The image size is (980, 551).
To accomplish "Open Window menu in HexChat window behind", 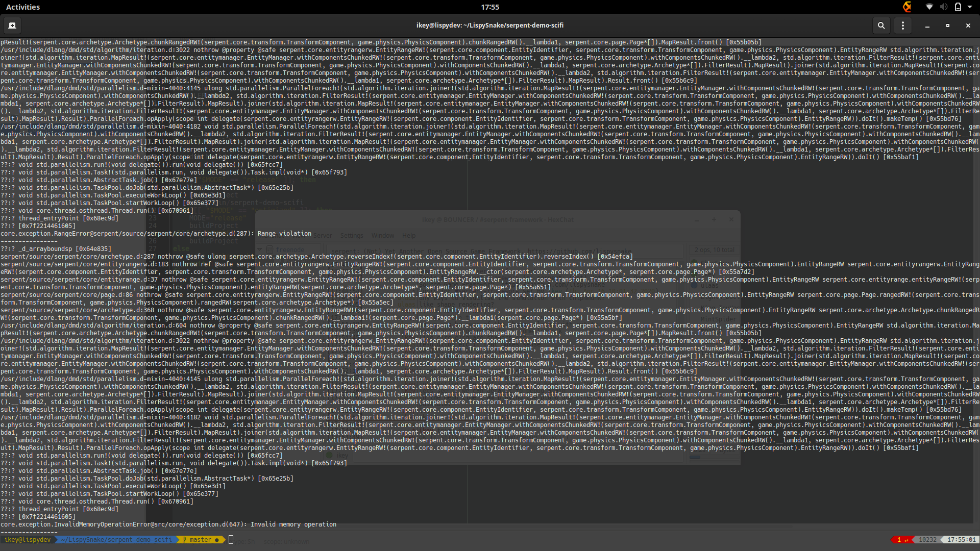I will 383,236.
